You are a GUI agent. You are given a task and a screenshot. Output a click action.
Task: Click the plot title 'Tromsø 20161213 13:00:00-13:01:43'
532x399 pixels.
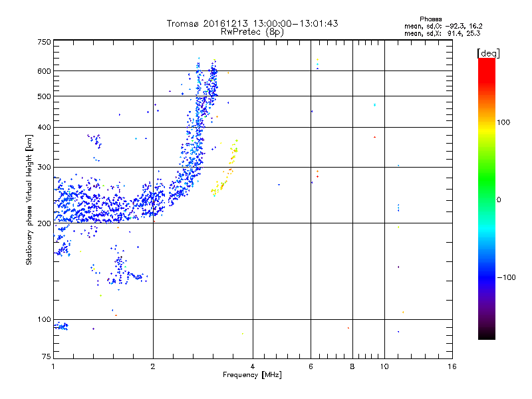[x=252, y=23]
